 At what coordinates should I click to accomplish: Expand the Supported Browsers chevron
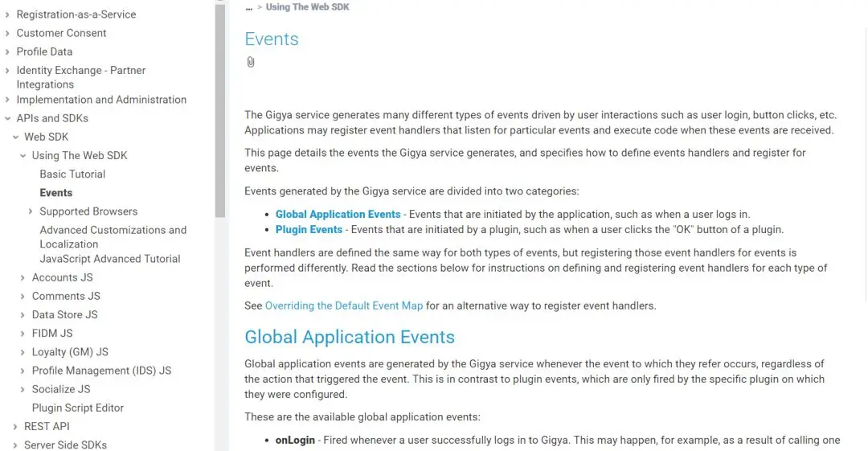coord(31,211)
